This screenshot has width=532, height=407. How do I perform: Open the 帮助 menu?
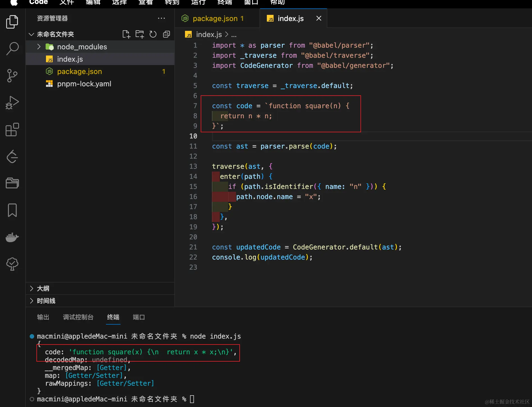277,2
